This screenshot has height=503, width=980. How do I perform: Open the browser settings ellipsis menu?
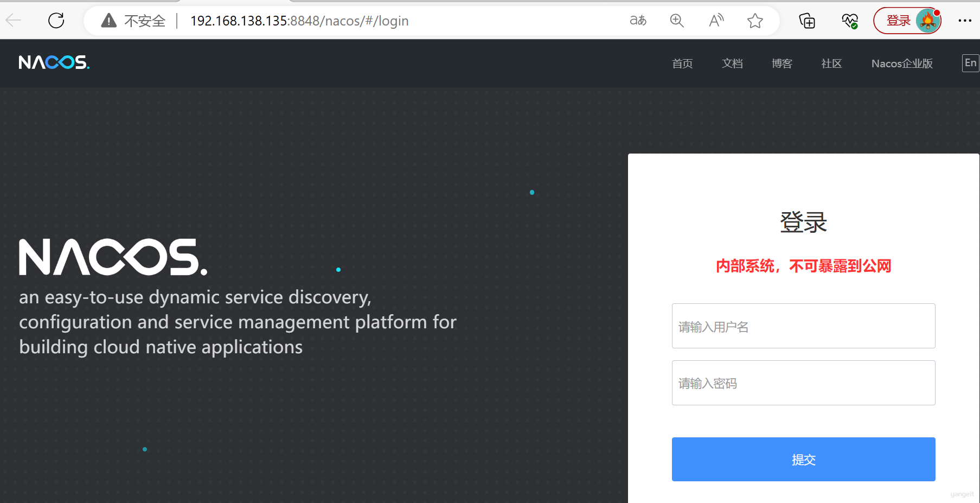coord(965,21)
